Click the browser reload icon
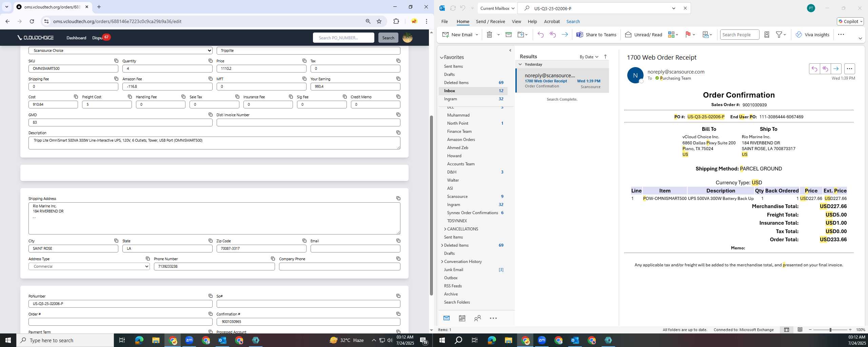 click(x=32, y=21)
